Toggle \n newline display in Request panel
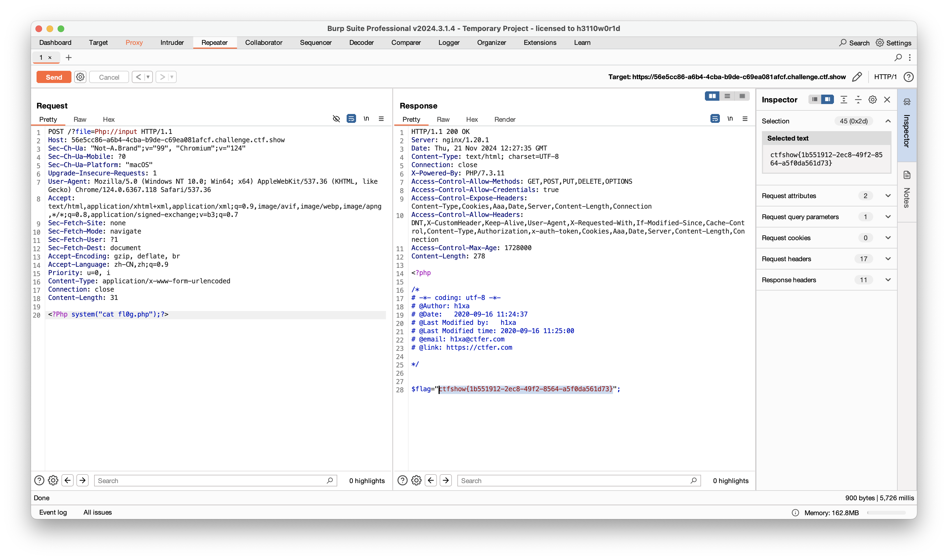The height and width of the screenshot is (560, 948). click(366, 119)
